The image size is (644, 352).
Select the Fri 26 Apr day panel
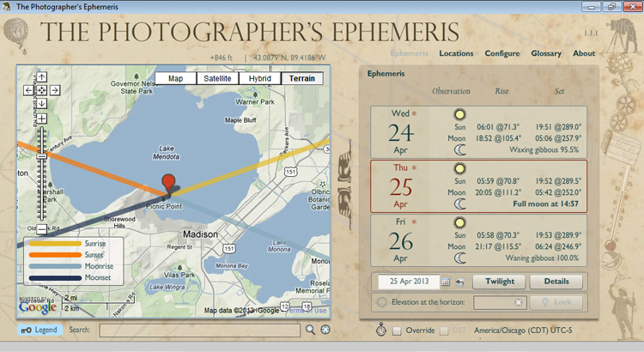click(478, 240)
